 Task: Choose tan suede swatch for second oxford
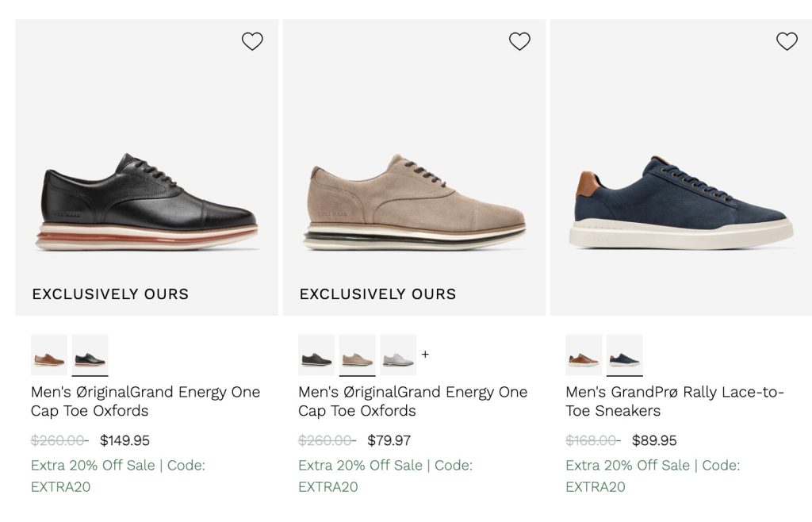(x=357, y=355)
